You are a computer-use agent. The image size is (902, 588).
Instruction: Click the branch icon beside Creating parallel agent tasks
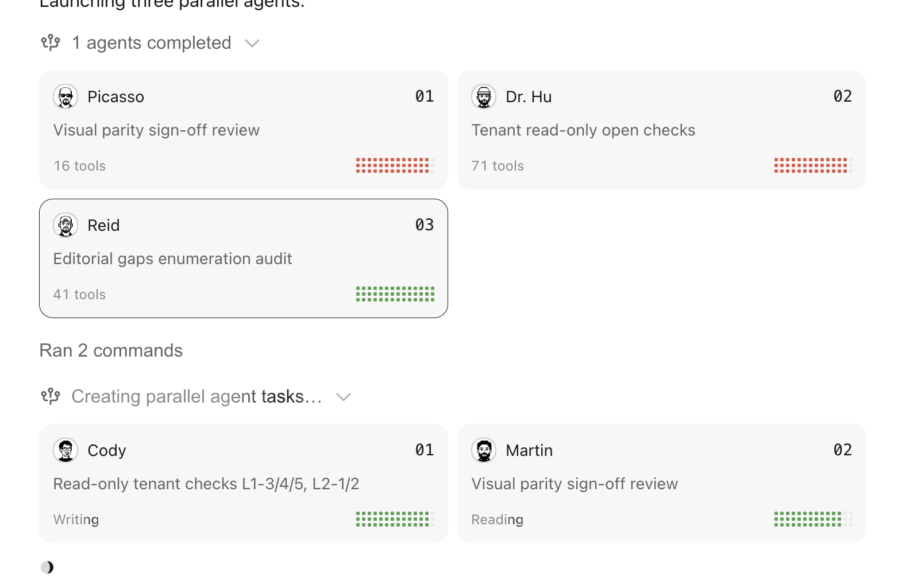[x=51, y=396]
